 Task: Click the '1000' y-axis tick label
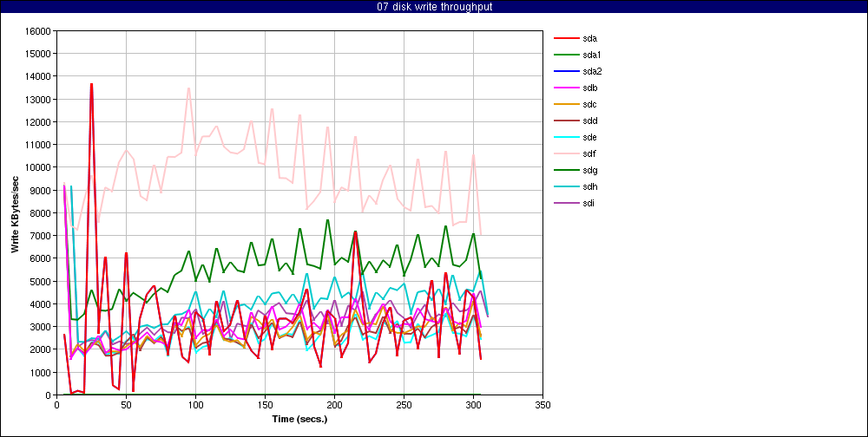point(41,372)
